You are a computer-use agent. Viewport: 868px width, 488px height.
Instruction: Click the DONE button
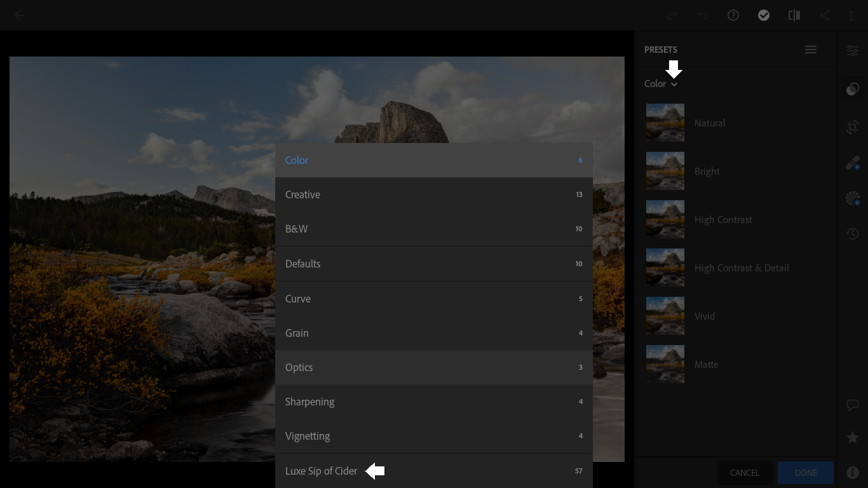[x=806, y=473]
